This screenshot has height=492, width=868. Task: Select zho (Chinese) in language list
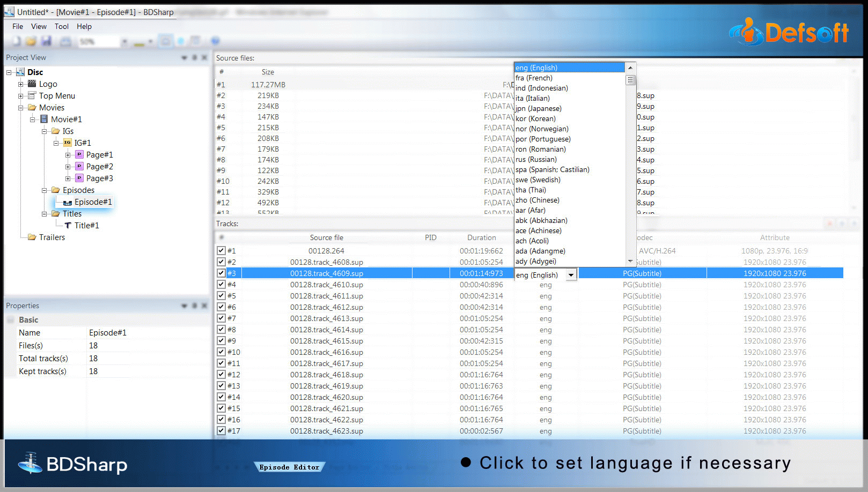570,200
